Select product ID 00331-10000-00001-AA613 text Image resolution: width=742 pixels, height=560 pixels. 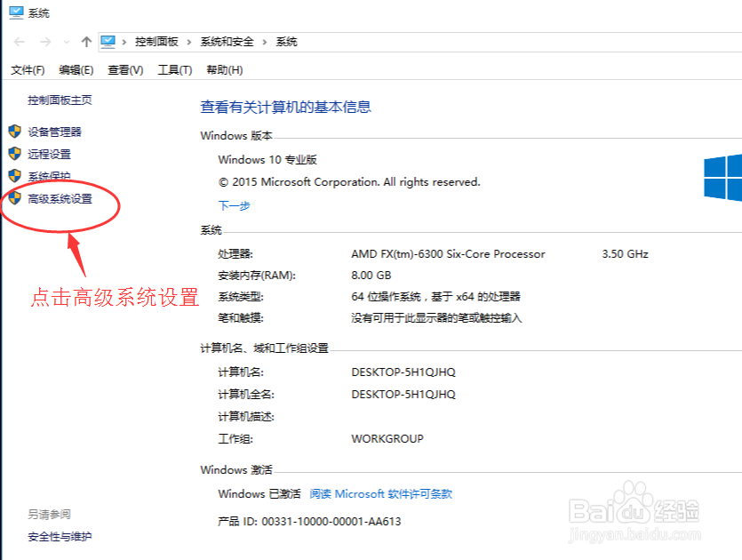coord(331,521)
